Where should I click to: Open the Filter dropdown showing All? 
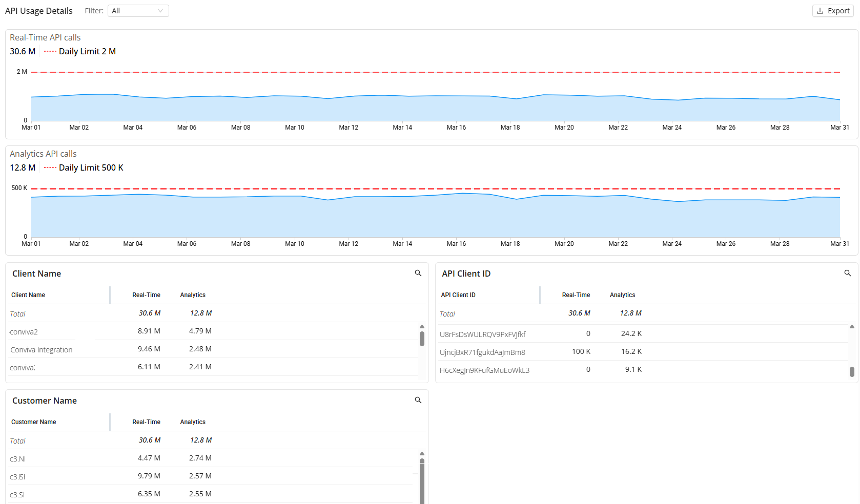pos(138,11)
